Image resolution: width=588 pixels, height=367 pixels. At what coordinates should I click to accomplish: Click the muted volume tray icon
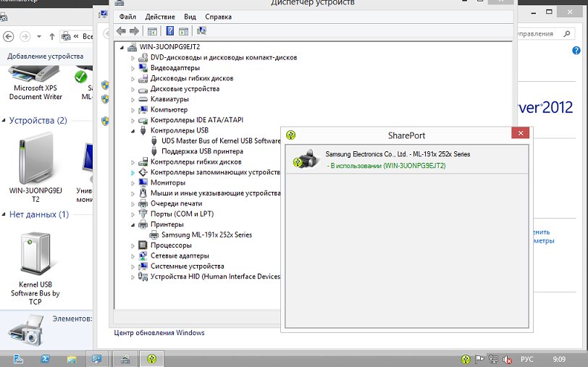point(507,360)
